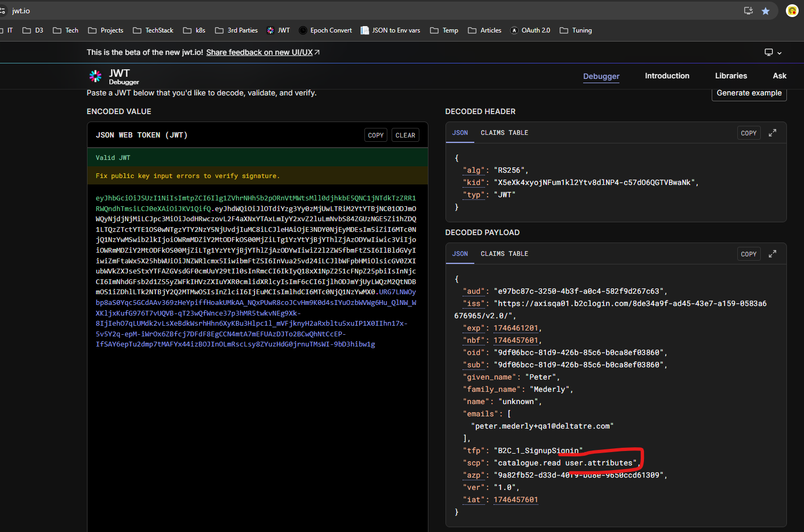The width and height of the screenshot is (804, 532).
Task: Open the 3rd Parties bookmark folder
Action: 236,30
